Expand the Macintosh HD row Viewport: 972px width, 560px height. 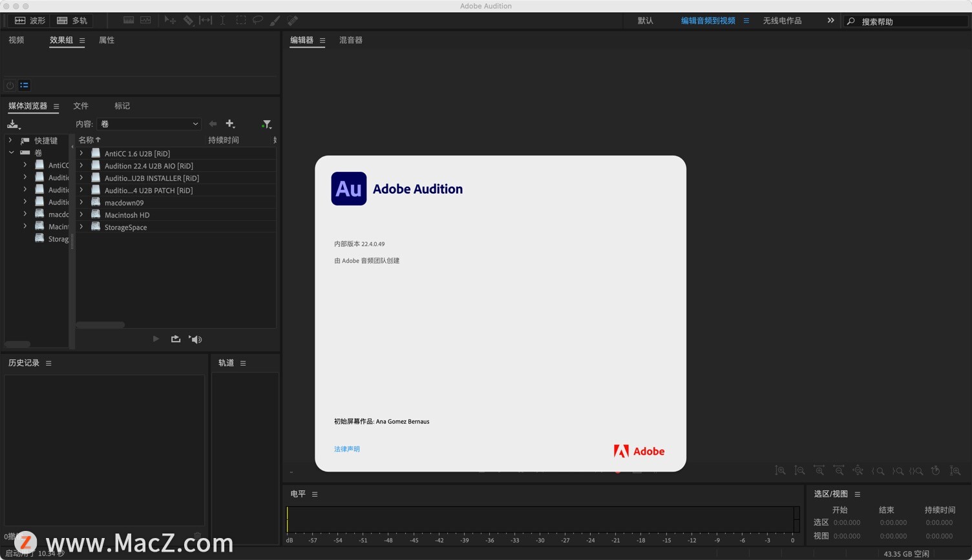[81, 215]
